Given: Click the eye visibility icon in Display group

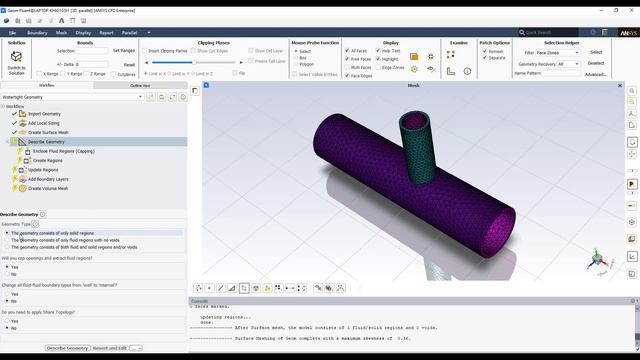Looking at the screenshot, I should pyautogui.click(x=431, y=69).
